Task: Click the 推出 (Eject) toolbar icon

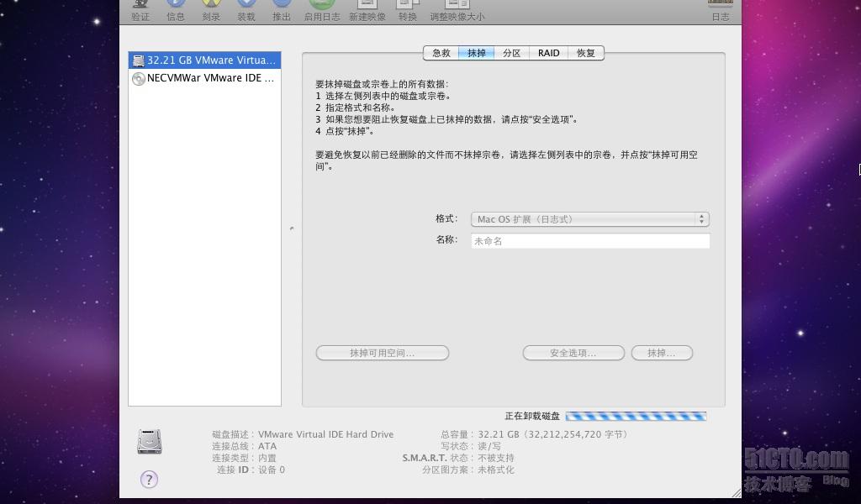Action: click(x=282, y=5)
